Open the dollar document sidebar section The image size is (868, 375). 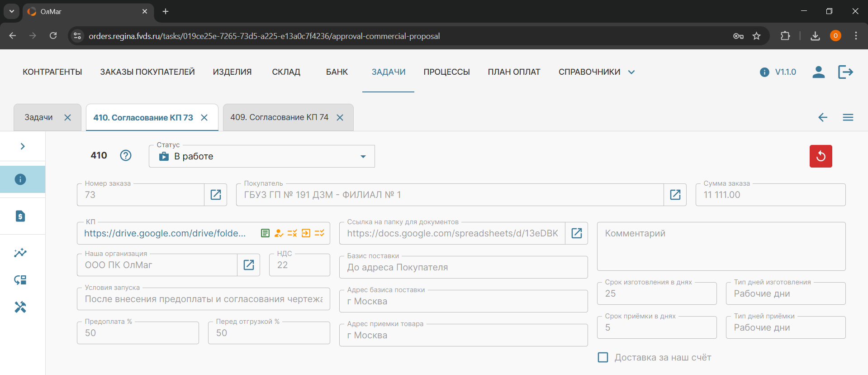(x=20, y=216)
